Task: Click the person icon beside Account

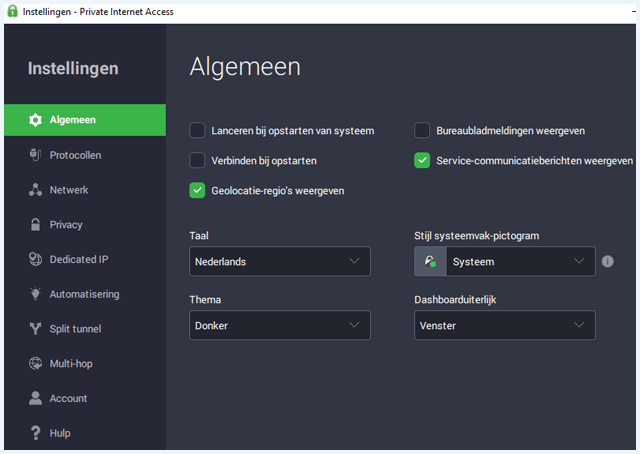Action: (x=36, y=398)
